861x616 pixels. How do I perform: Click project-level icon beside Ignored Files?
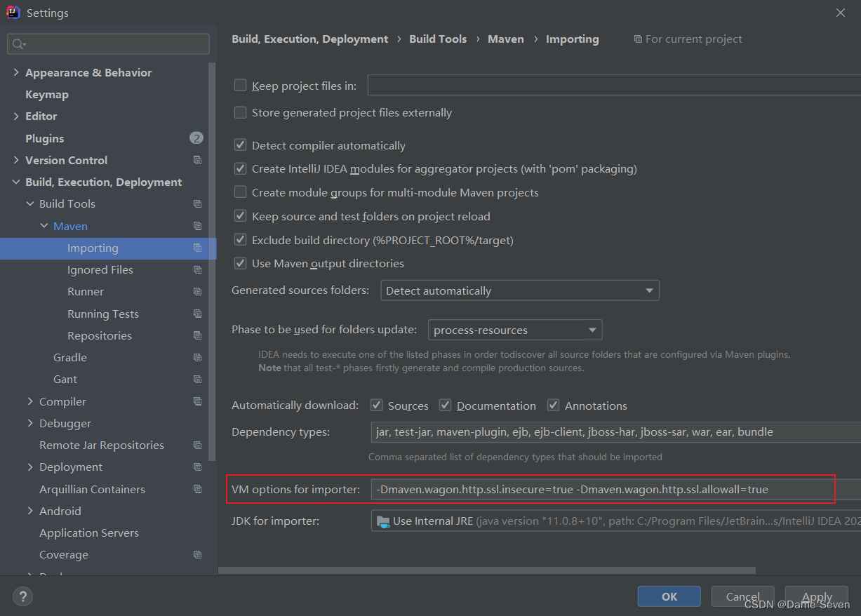click(x=197, y=270)
